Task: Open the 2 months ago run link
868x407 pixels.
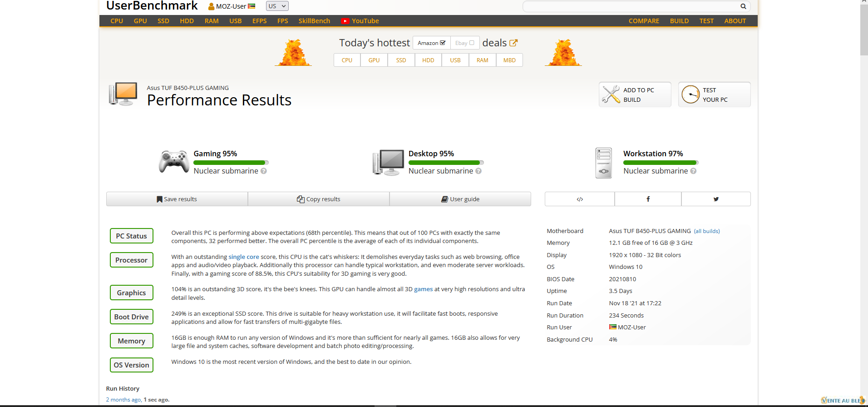Action: (x=123, y=400)
